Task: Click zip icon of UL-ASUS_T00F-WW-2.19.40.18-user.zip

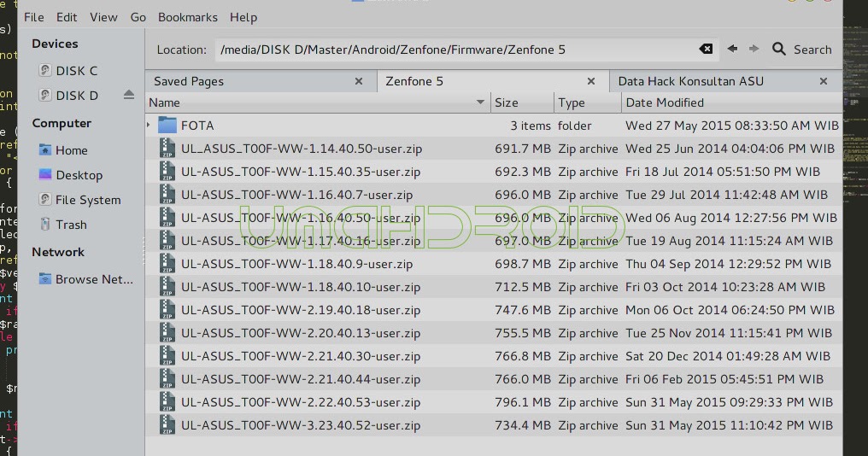Action: [167, 310]
